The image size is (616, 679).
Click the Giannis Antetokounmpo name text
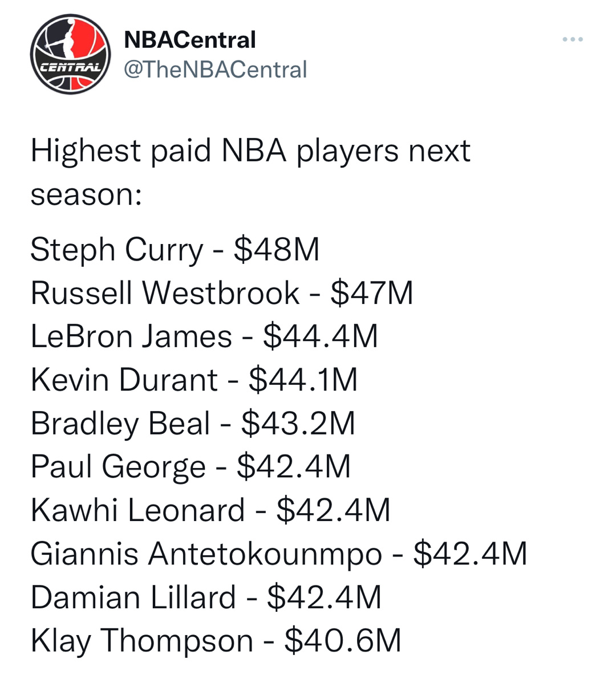pos(206,554)
